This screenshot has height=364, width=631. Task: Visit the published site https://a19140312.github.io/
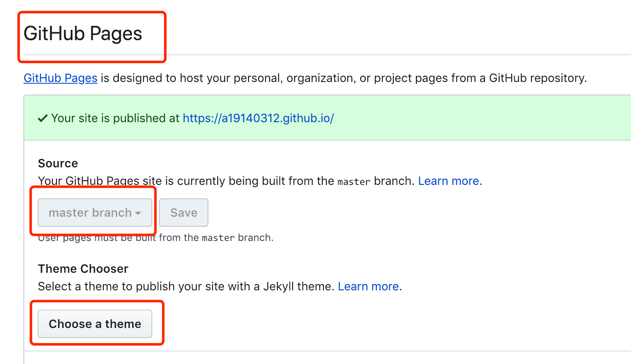pyautogui.click(x=258, y=118)
